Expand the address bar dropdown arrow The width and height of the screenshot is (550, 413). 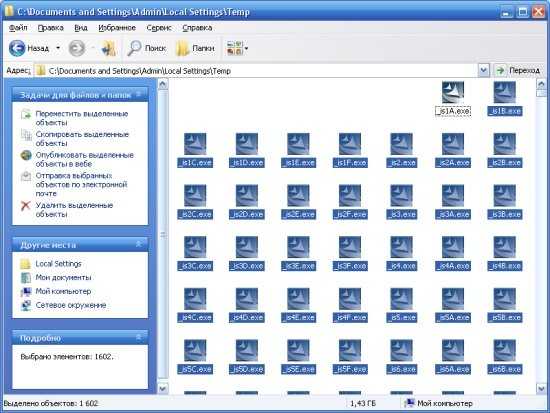pos(483,71)
